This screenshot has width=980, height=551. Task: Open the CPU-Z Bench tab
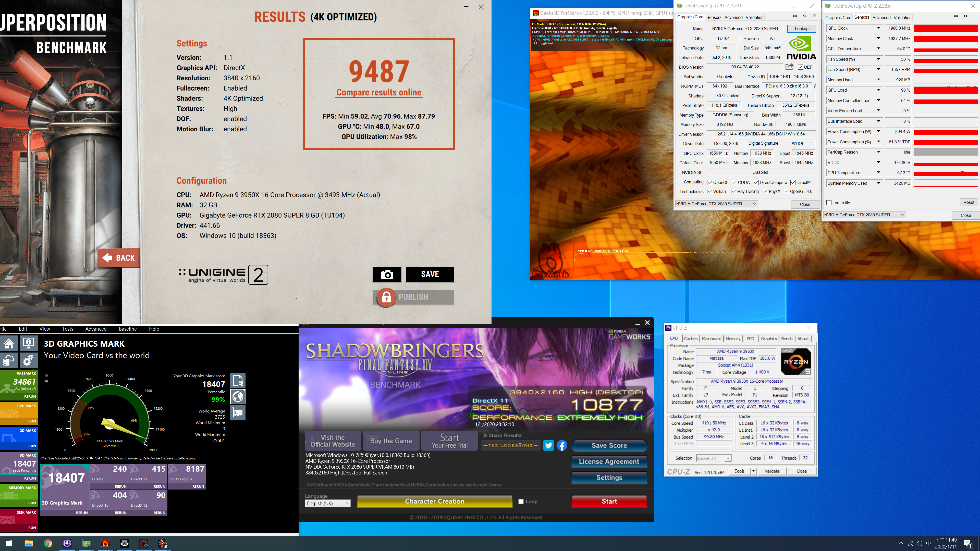(786, 339)
